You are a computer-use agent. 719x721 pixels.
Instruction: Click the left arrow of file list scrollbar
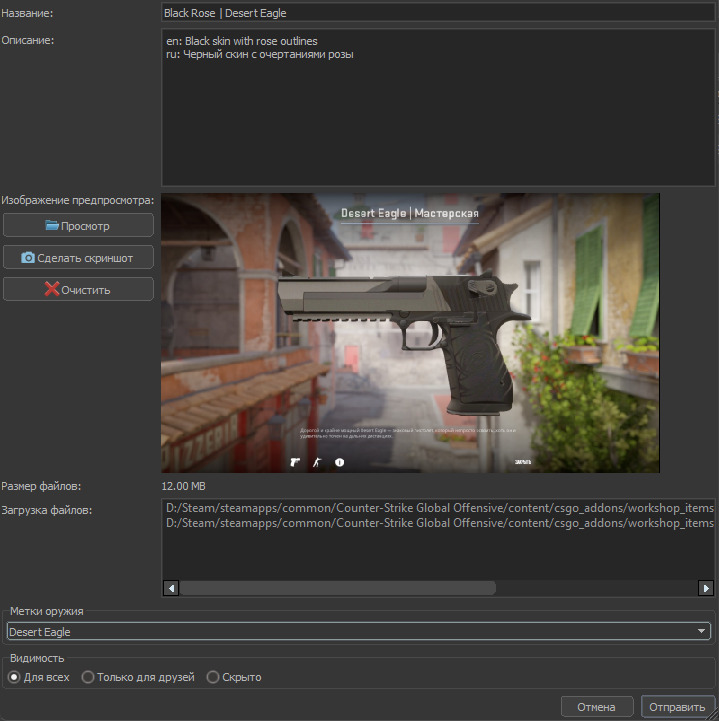[171, 588]
